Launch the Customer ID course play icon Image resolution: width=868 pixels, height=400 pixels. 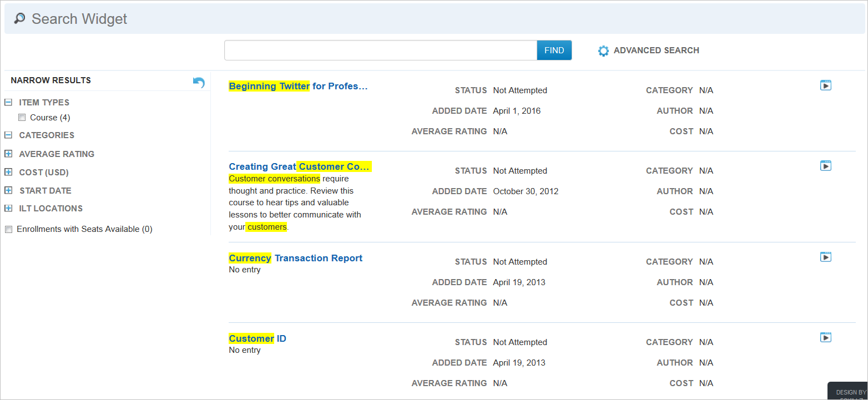[826, 337]
